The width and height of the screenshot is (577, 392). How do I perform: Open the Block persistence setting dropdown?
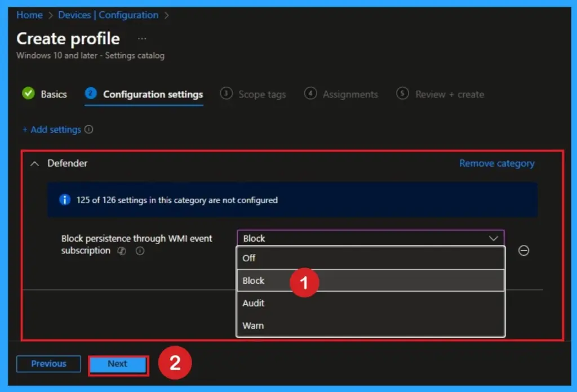click(x=494, y=238)
